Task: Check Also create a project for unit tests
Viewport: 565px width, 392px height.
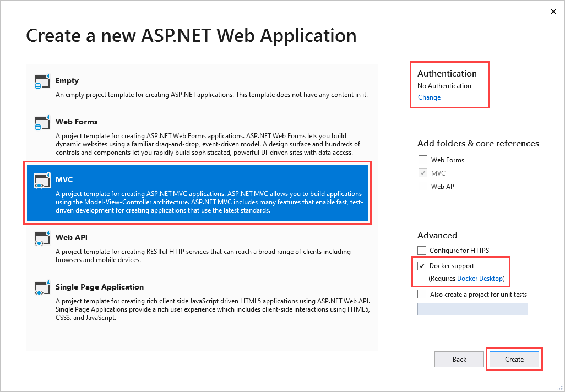Action: click(x=422, y=294)
